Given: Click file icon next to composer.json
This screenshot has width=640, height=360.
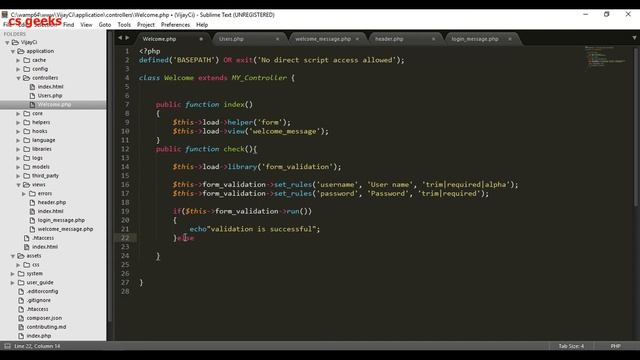Looking at the screenshot, I should [21, 318].
